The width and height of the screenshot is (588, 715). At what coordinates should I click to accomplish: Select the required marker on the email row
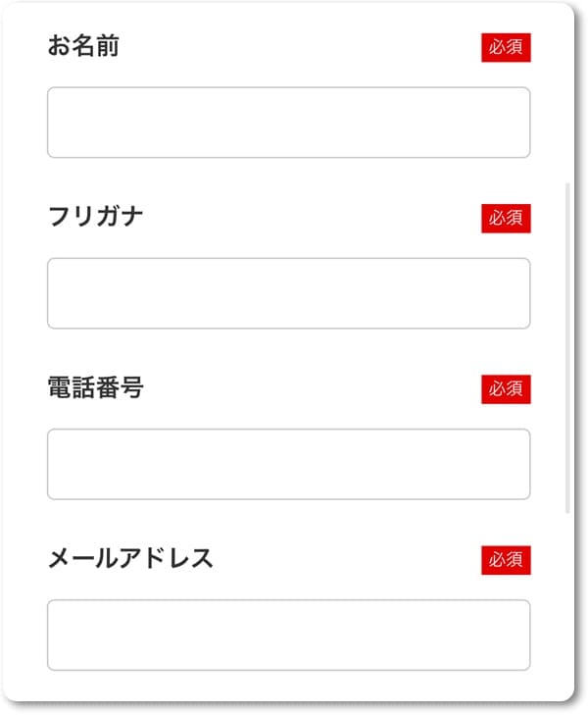(x=506, y=559)
